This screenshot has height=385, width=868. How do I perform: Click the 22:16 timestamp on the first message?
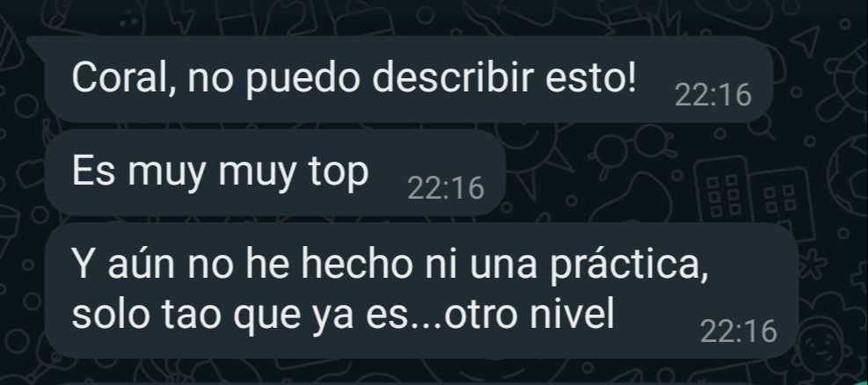(713, 95)
